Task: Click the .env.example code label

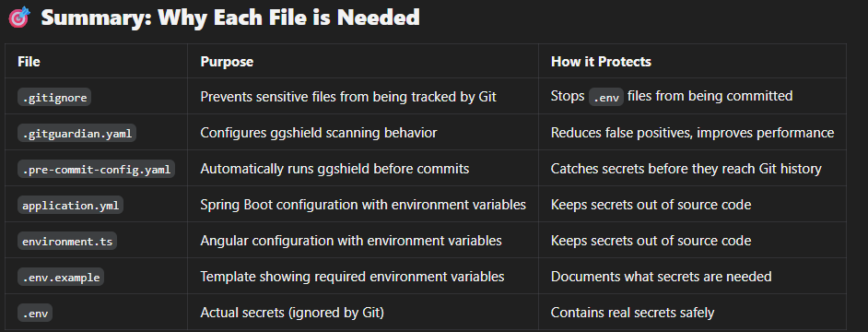Action: point(61,278)
